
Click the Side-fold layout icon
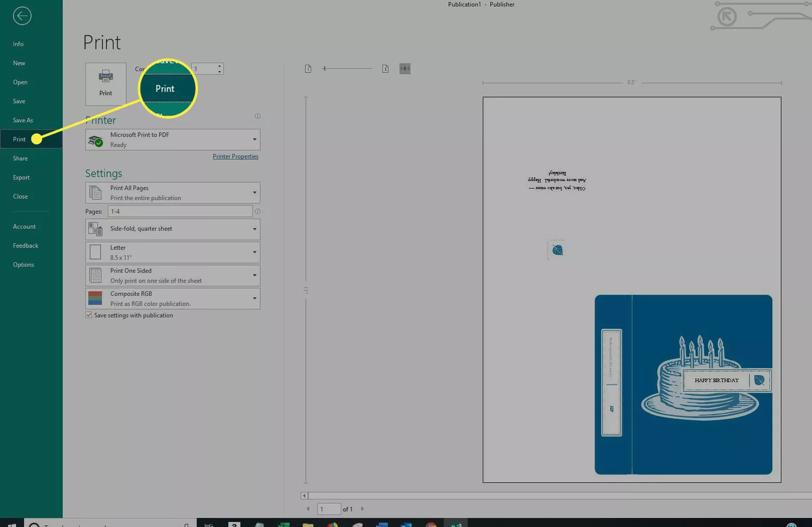point(95,229)
